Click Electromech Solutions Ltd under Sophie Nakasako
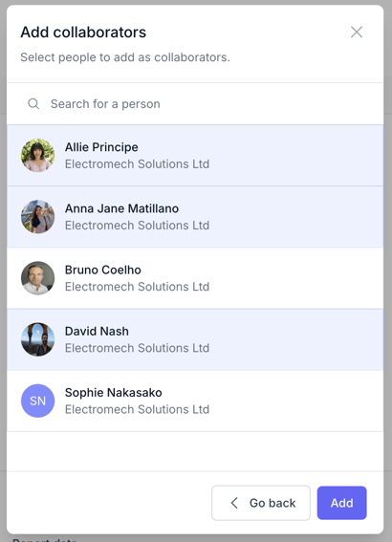Viewport: 392px width, 542px height. pos(138,409)
